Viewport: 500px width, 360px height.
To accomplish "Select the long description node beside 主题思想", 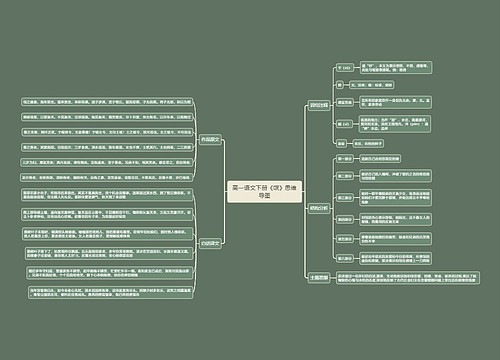I will (408, 278).
